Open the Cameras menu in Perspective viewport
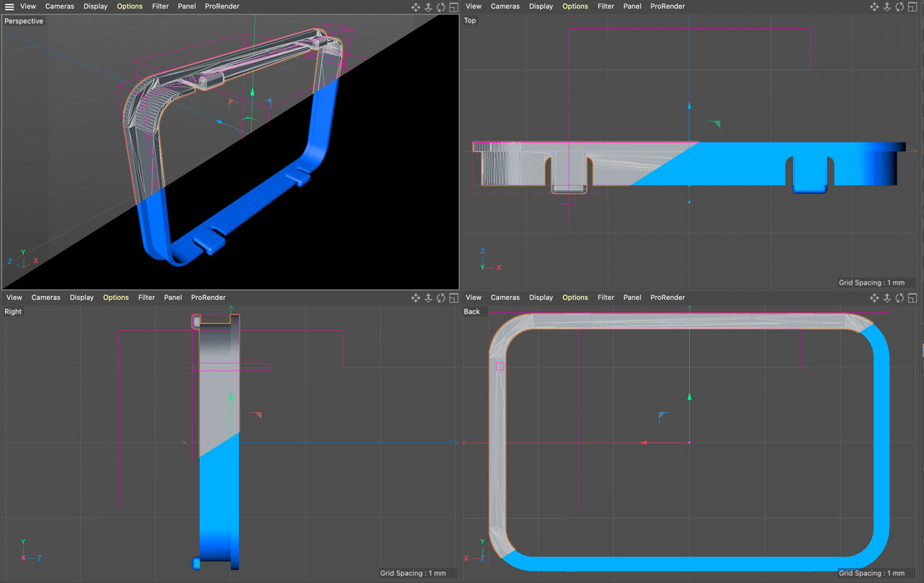 coord(60,7)
